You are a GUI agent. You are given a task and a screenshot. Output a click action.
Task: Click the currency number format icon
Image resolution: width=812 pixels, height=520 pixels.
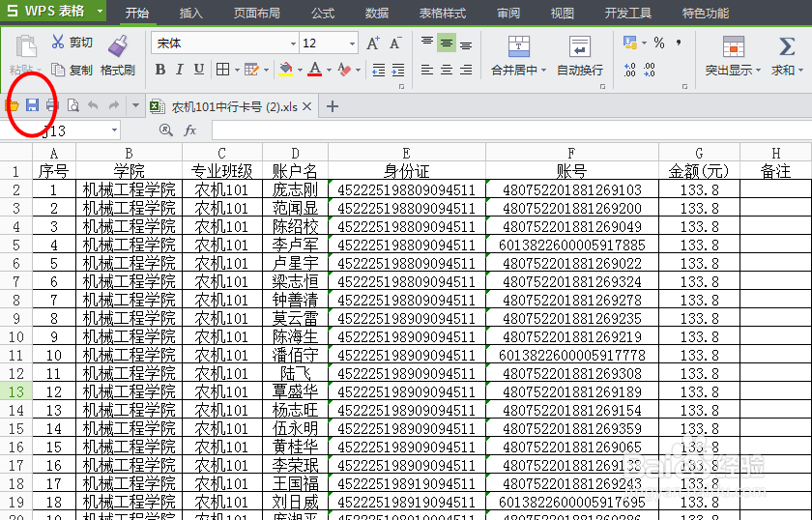(x=630, y=43)
